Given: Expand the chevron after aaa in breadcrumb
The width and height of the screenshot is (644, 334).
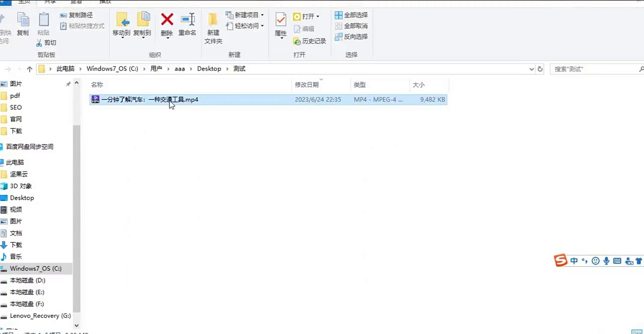Looking at the screenshot, I should pyautogui.click(x=191, y=69).
